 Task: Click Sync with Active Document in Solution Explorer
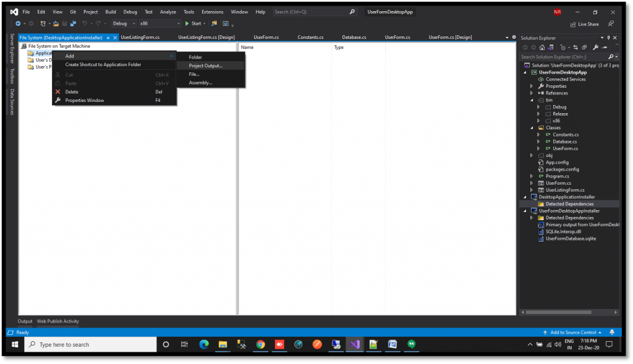pyautogui.click(x=576, y=48)
